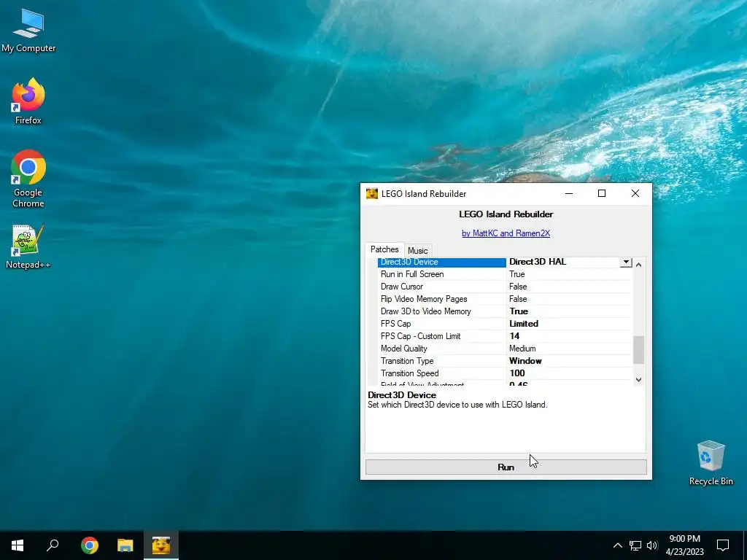Viewport: 747px width, 560px height.
Task: Select Flip Video Memory Pages row
Action: click(x=505, y=299)
